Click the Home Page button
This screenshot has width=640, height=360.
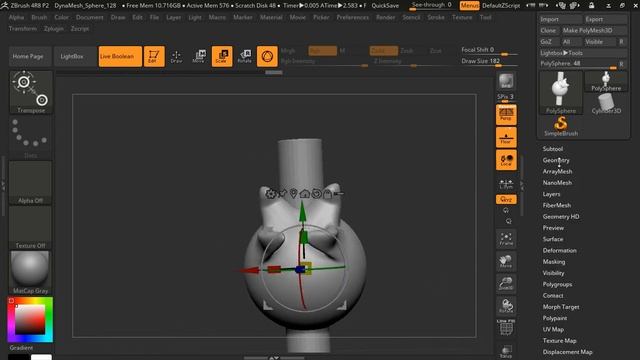click(x=28, y=56)
